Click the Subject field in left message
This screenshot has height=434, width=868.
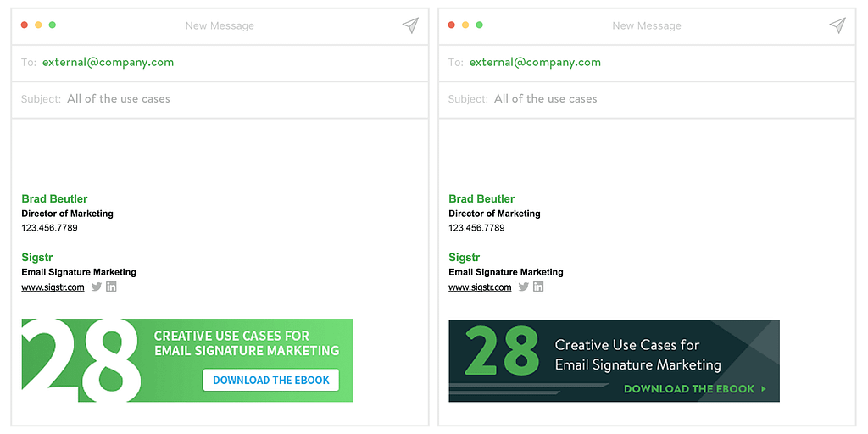[x=220, y=100]
